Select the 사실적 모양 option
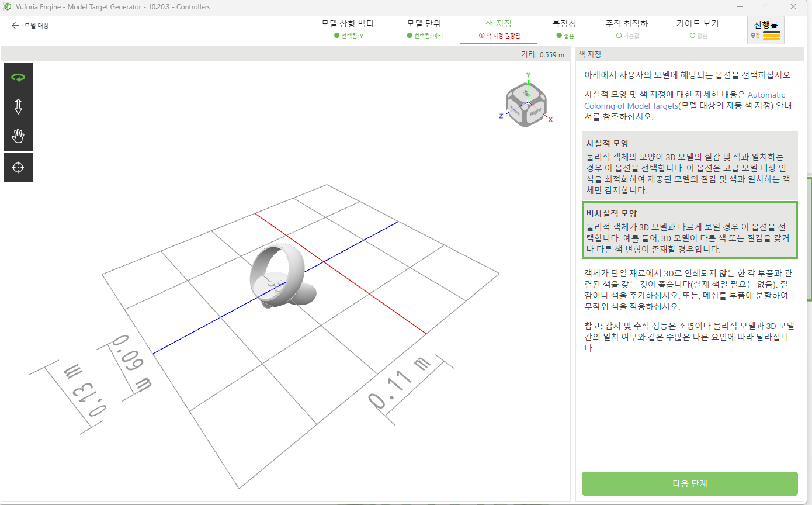The width and height of the screenshot is (812, 505). click(x=690, y=165)
